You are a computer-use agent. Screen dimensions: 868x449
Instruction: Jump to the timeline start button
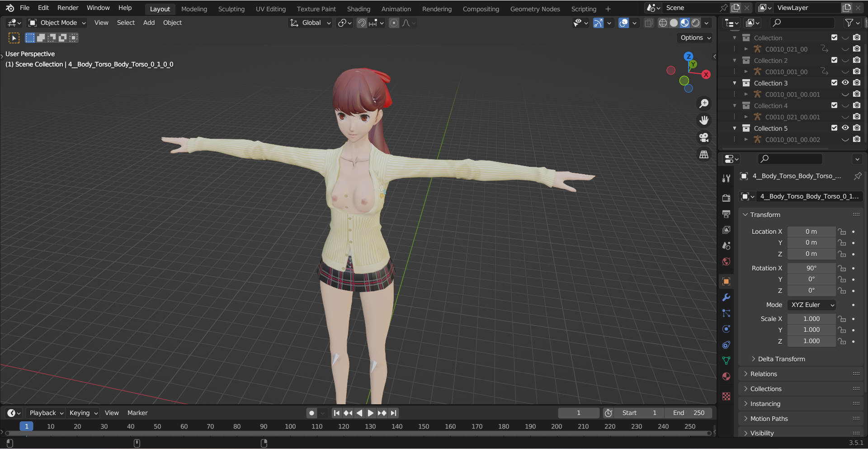point(336,413)
